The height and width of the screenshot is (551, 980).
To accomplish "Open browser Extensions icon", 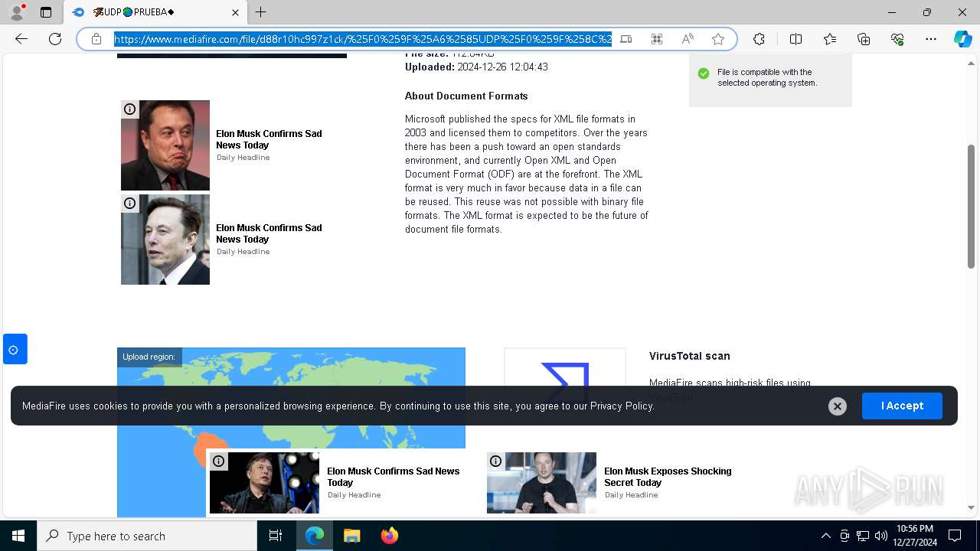I will [x=759, y=39].
